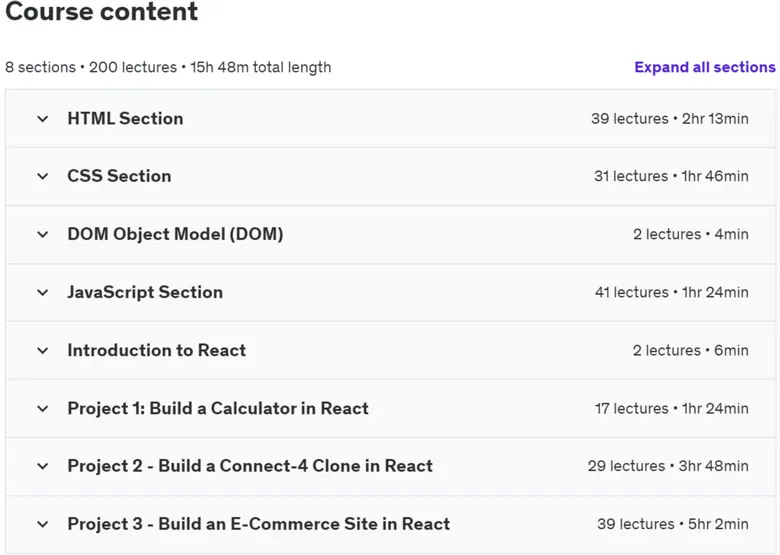Select Project 2 Connect-4 Clone title
The height and width of the screenshot is (555, 780).
(250, 466)
